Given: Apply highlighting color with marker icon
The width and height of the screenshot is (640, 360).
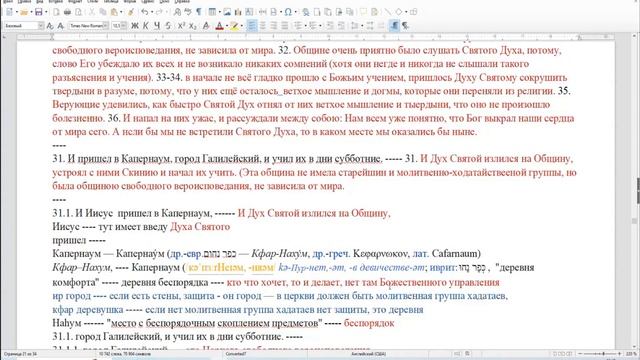Looking at the screenshot, I should pyautogui.click(x=234, y=26).
